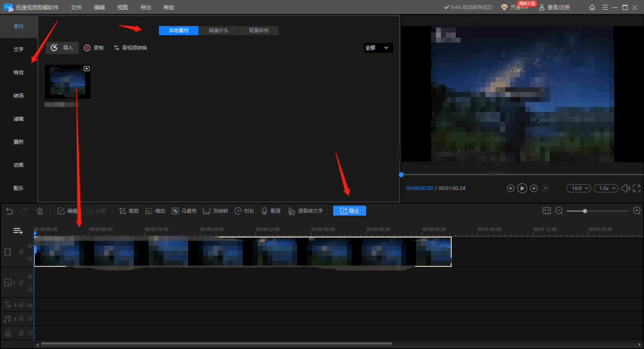Open the 导出 menu in menu bar
This screenshot has height=349, width=644.
pos(145,8)
